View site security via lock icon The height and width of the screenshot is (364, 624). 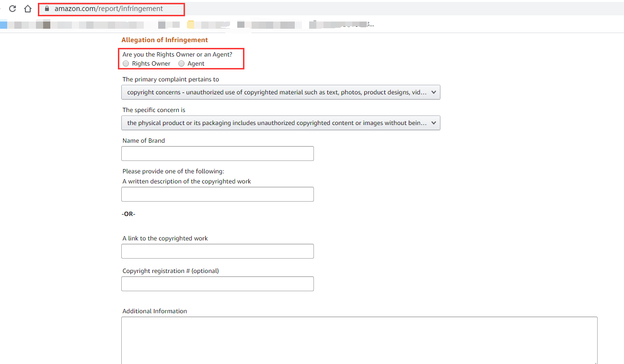47,9
